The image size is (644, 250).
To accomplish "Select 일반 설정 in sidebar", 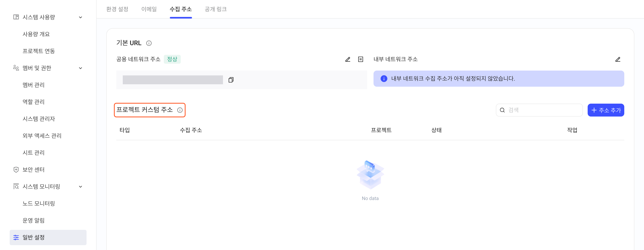I will tap(48, 237).
